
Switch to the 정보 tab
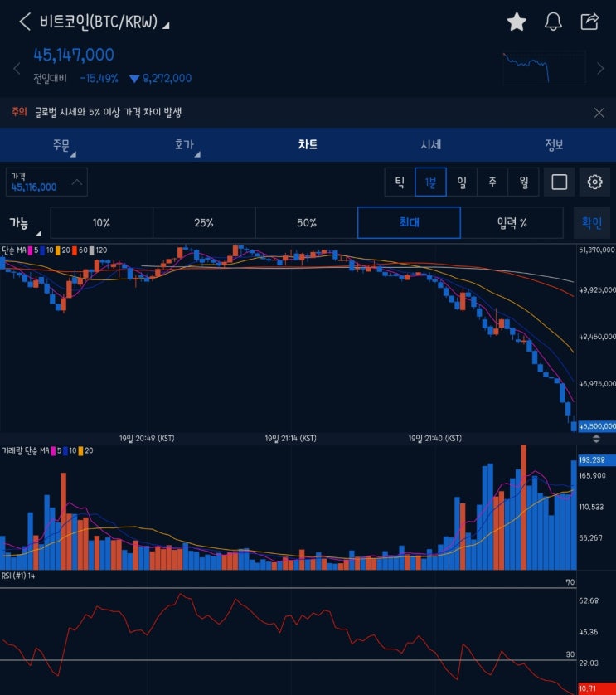pos(554,144)
